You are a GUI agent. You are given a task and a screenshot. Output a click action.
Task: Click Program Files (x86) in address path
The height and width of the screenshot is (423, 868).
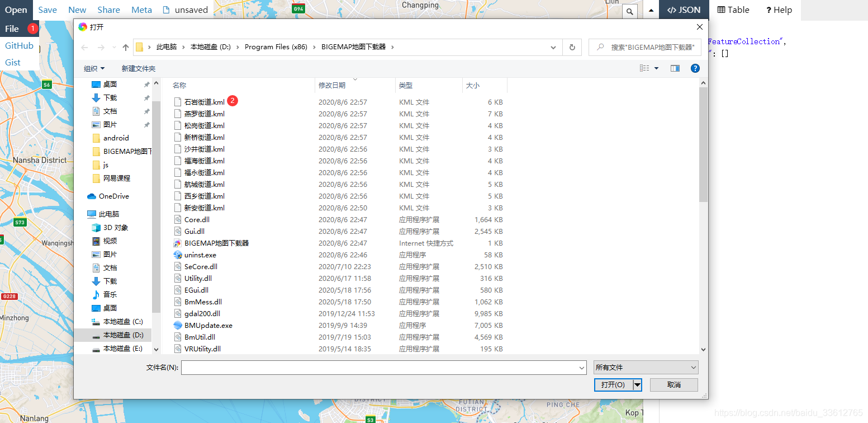click(276, 47)
